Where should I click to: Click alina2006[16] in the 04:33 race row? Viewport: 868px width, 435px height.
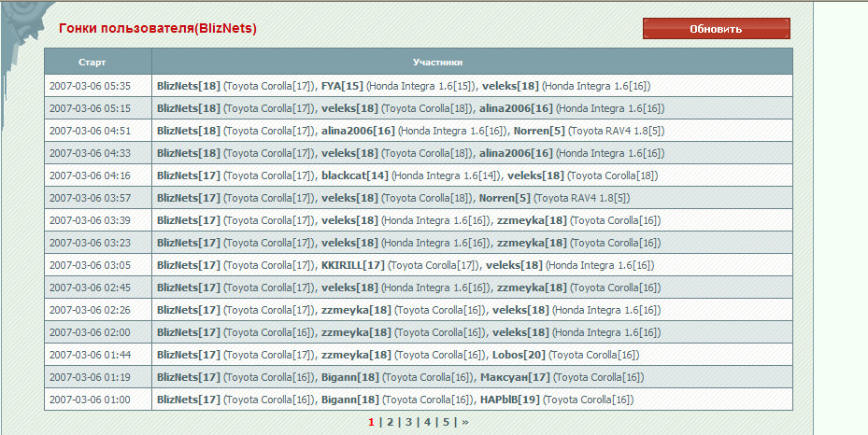(516, 153)
